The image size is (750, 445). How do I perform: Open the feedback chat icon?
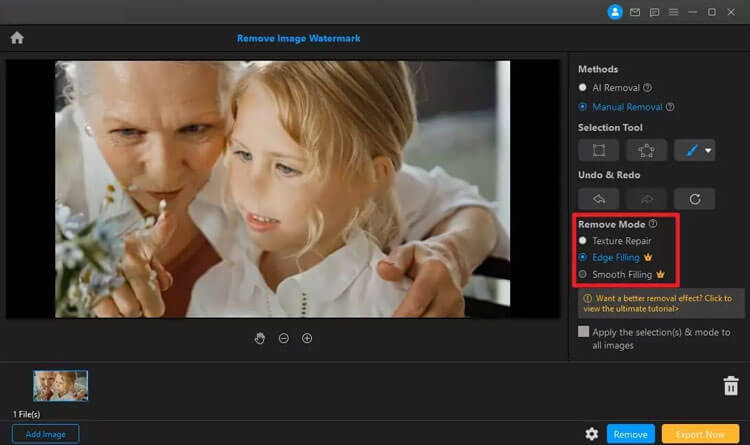tap(654, 12)
